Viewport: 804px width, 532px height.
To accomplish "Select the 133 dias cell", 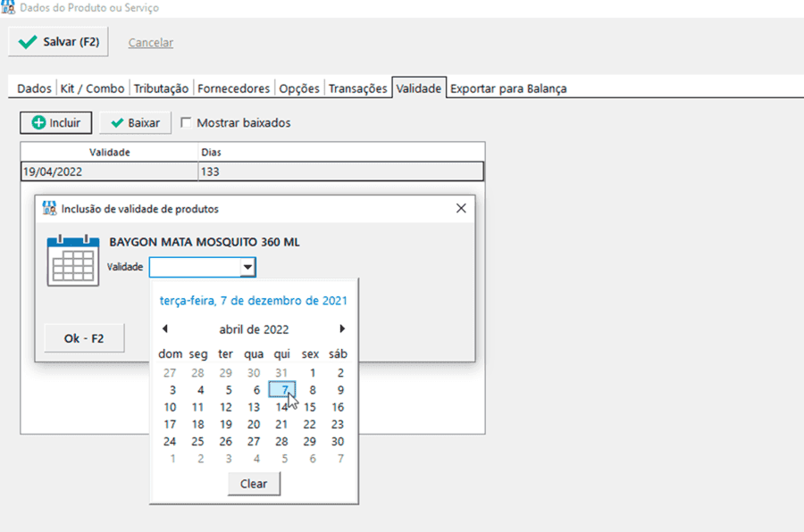I will pos(341,171).
